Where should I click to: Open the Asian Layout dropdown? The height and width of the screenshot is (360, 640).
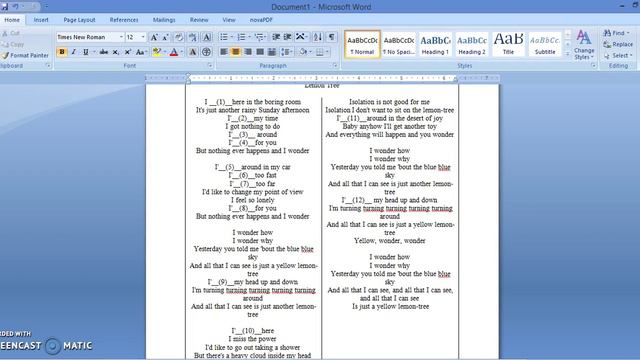pyautogui.click(x=302, y=37)
